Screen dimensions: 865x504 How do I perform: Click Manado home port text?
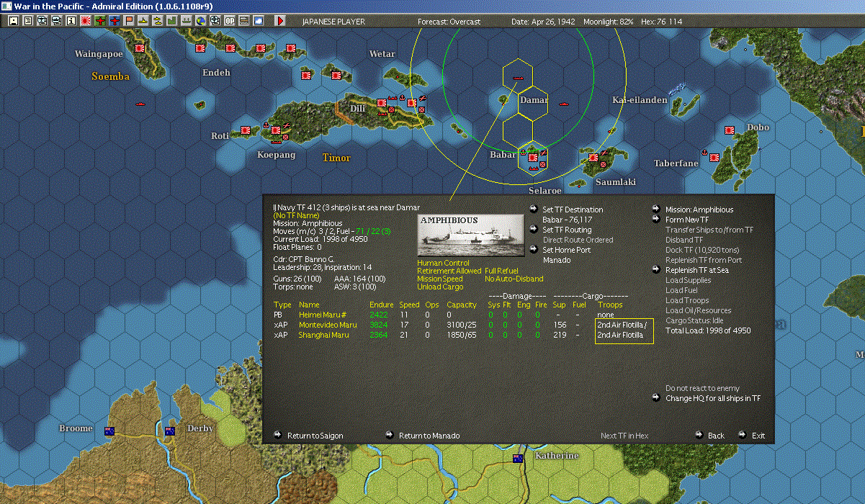557,260
